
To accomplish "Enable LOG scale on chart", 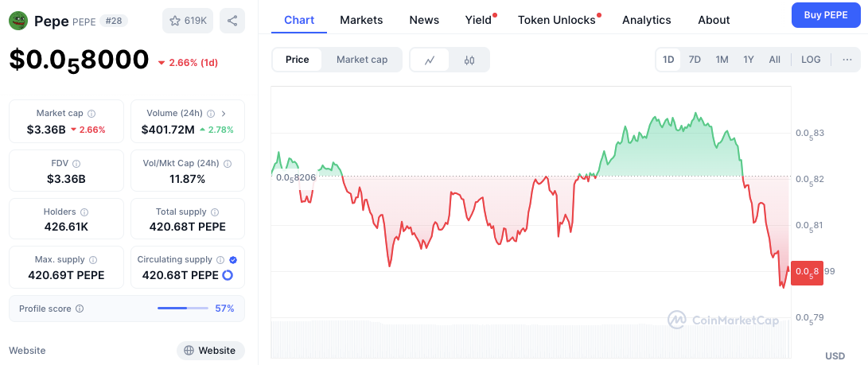I will (x=811, y=60).
